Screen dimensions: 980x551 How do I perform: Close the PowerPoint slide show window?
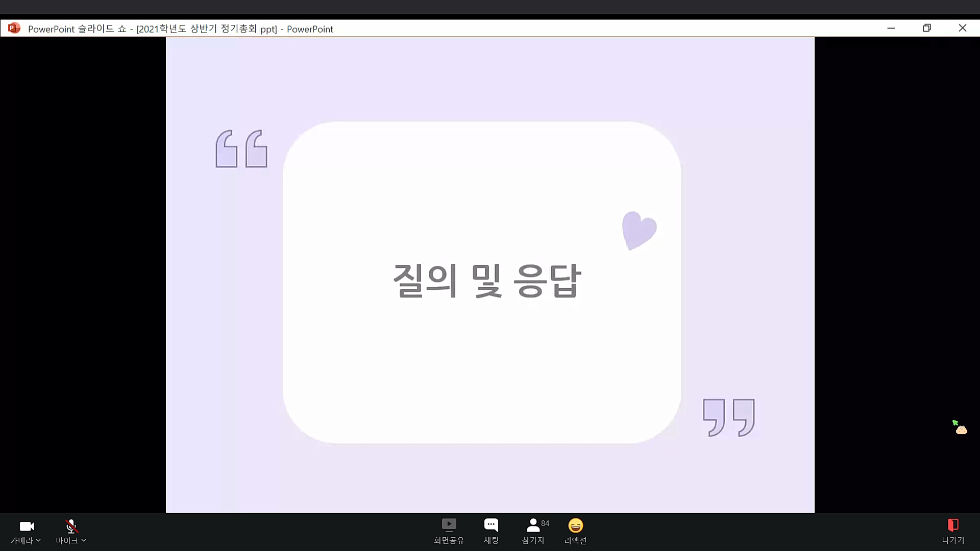coord(962,28)
